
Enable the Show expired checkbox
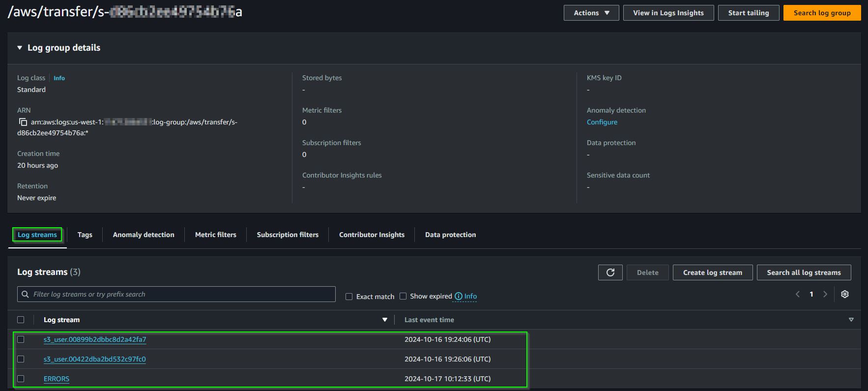tap(403, 296)
